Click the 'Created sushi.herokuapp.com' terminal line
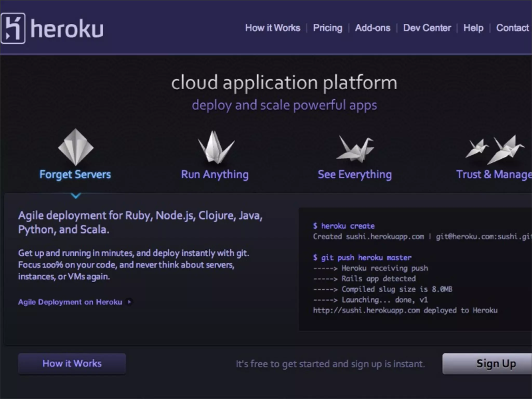The height and width of the screenshot is (399, 532). (422, 236)
